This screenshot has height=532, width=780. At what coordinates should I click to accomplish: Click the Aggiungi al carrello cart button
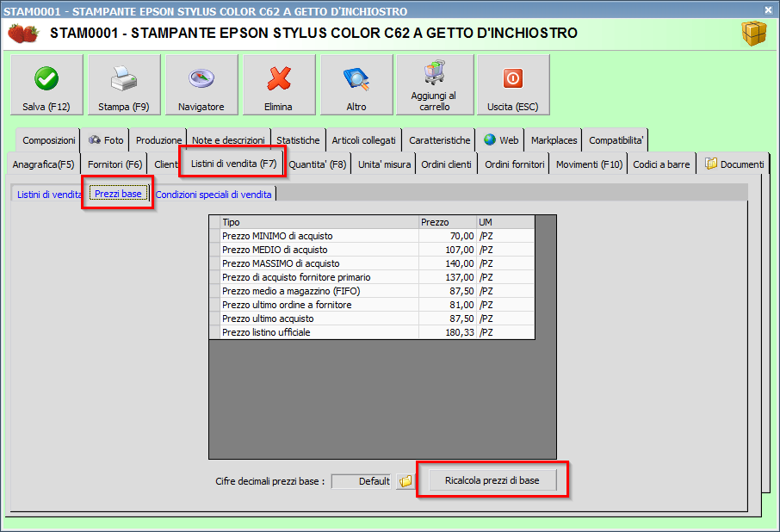[x=435, y=85]
